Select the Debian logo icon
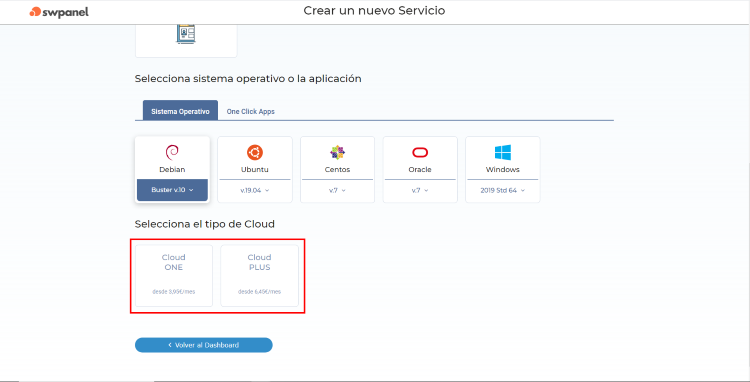 (172, 153)
